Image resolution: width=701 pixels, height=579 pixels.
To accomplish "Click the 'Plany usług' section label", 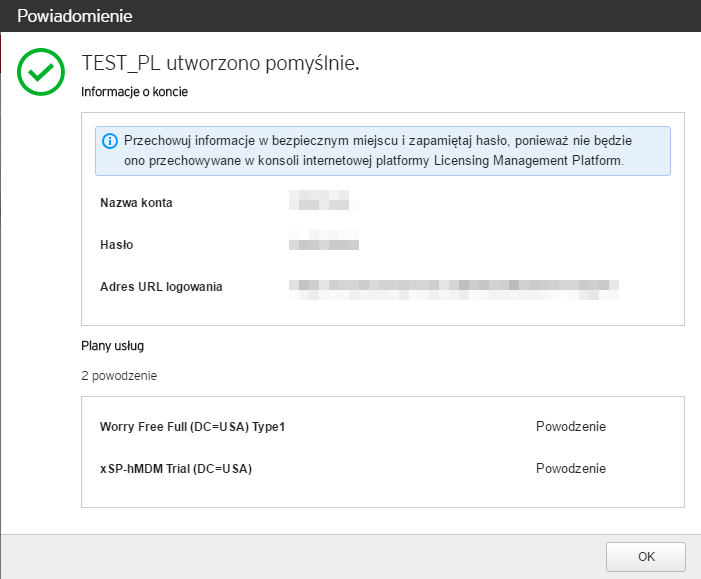I will coord(114,346).
